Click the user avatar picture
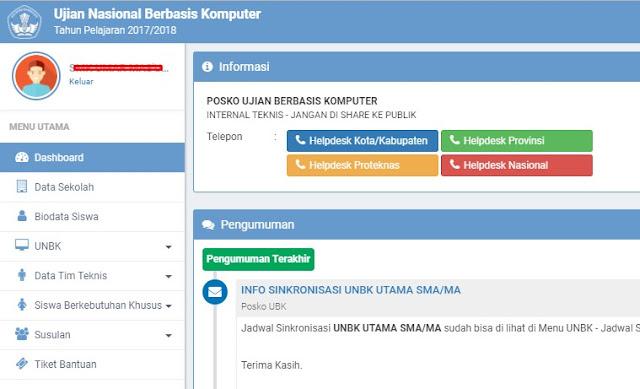The width and height of the screenshot is (640, 389). point(36,76)
